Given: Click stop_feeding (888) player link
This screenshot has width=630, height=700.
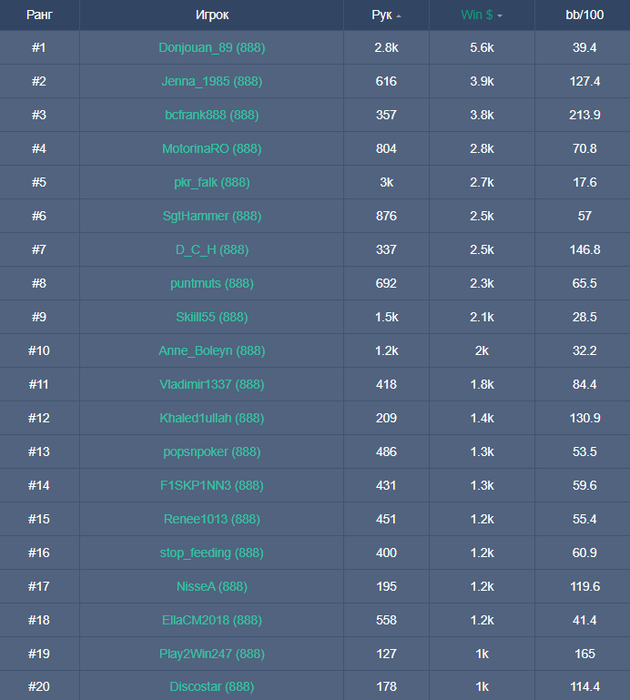Looking at the screenshot, I should coord(212,553).
